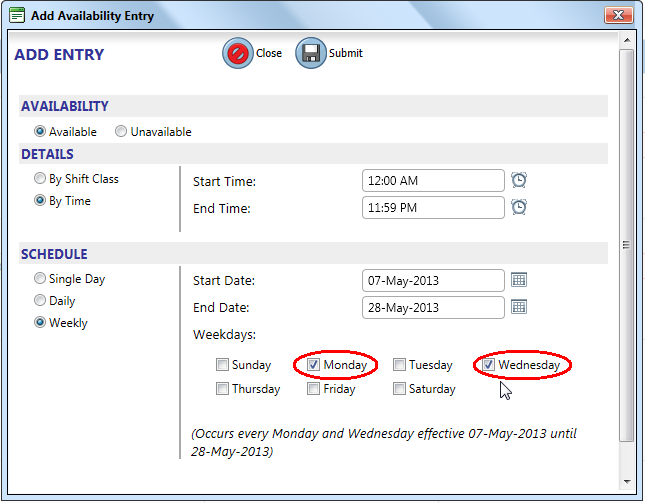Click the Submit floppy disk icon
The height and width of the screenshot is (503, 645).
[x=311, y=54]
